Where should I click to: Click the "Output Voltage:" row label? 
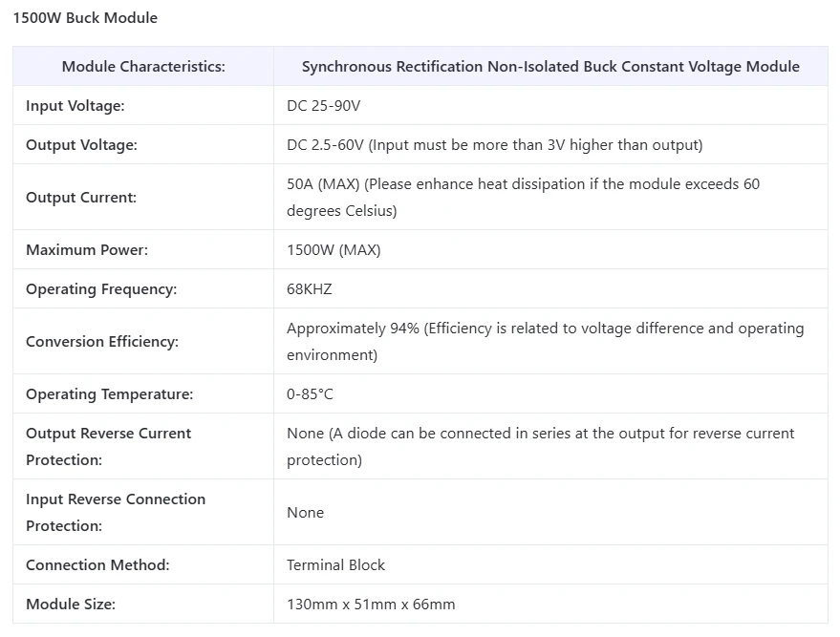[81, 145]
